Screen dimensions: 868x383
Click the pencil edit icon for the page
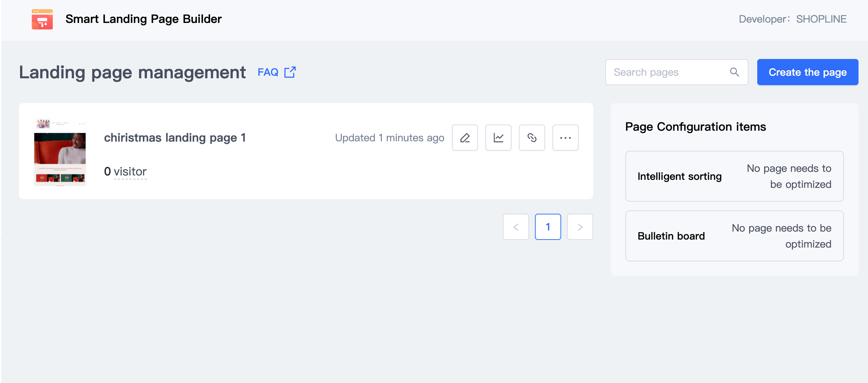tap(465, 138)
